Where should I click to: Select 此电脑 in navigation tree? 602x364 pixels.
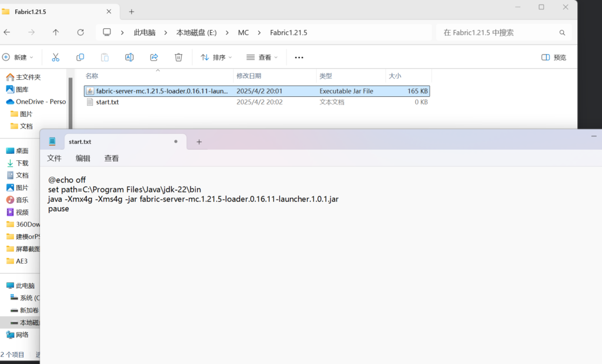coord(21,286)
